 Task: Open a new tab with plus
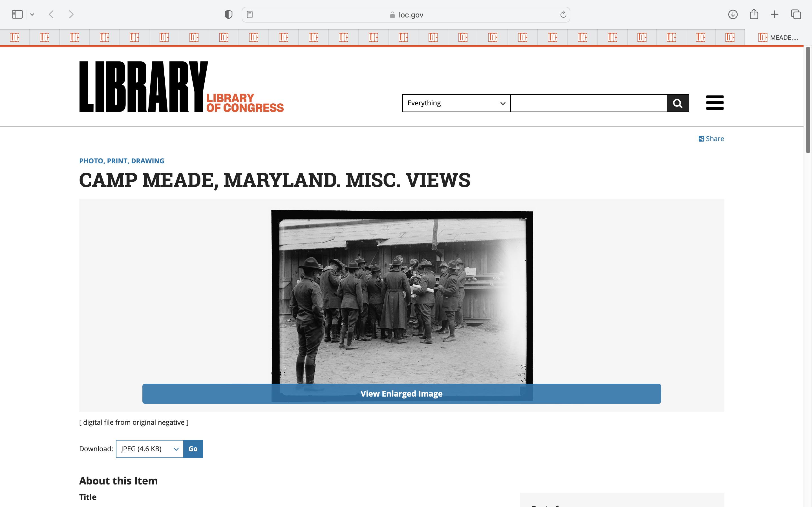[775, 14]
